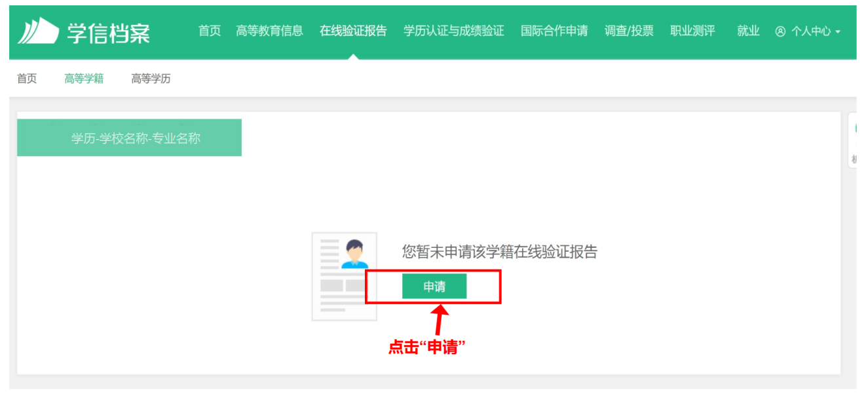This screenshot has width=868, height=400.
Task: Go to 首页 in the green navigation bar
Action: pyautogui.click(x=210, y=31)
